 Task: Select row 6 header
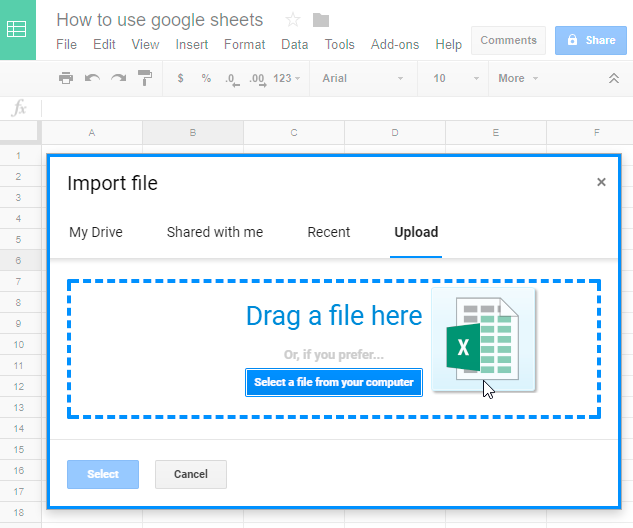tap(19, 260)
